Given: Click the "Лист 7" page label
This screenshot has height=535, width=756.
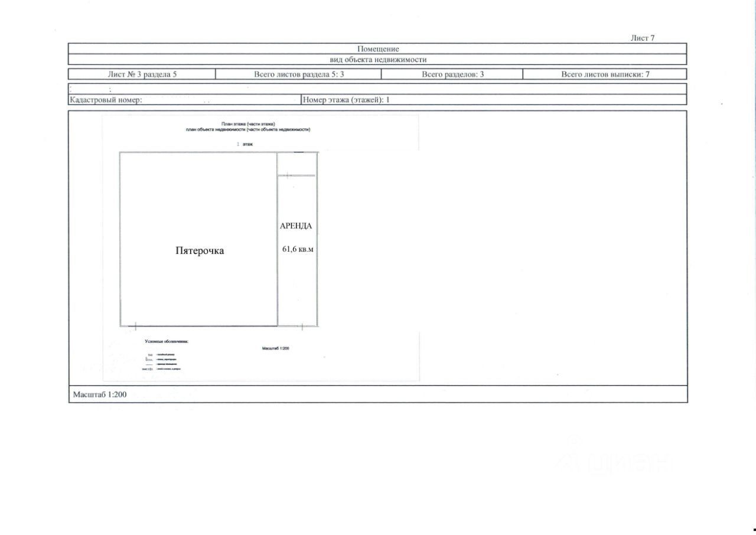Looking at the screenshot, I should 643,38.
